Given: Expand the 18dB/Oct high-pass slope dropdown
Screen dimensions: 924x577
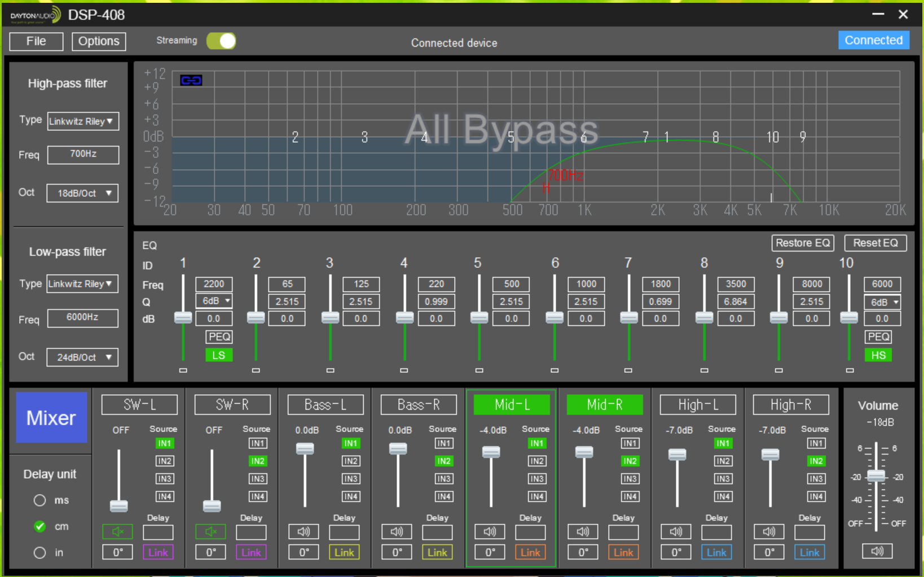Looking at the screenshot, I should pos(83,193).
